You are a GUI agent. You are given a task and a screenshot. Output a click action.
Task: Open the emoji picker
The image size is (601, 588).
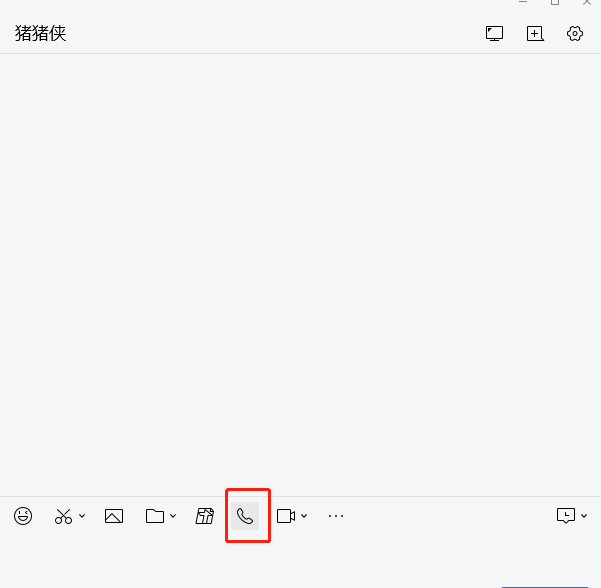click(x=23, y=516)
